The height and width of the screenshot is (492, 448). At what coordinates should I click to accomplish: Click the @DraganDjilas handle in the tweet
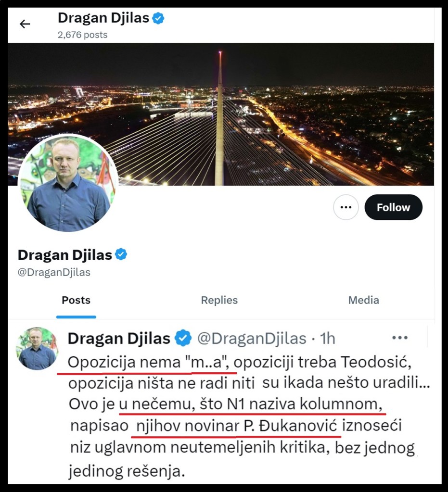pyautogui.click(x=252, y=339)
